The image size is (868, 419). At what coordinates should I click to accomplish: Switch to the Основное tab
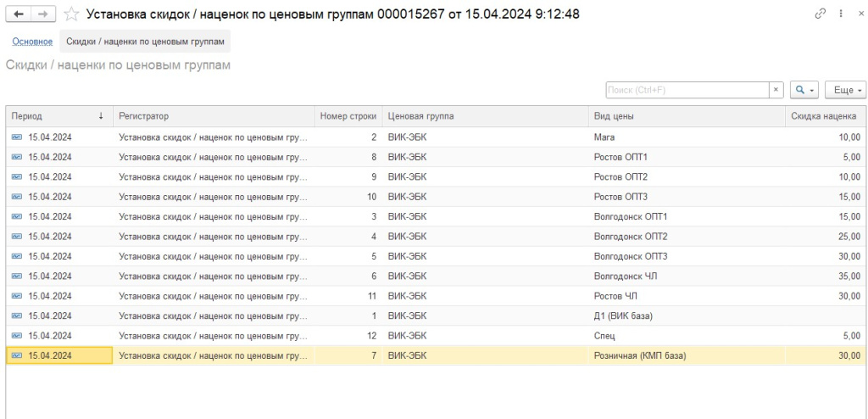(x=32, y=42)
